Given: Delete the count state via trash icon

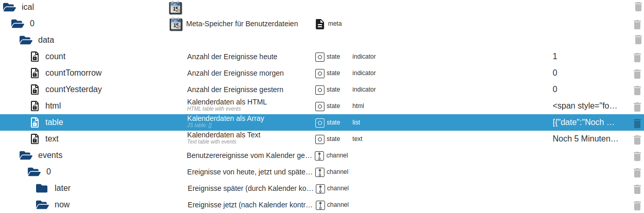Looking at the screenshot, I should [x=637, y=57].
